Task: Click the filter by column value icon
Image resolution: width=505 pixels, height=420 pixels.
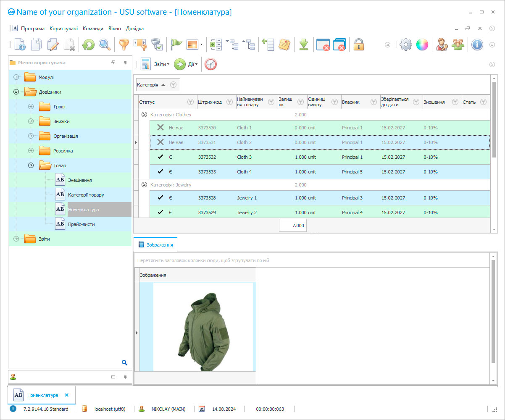Action: pos(140,45)
